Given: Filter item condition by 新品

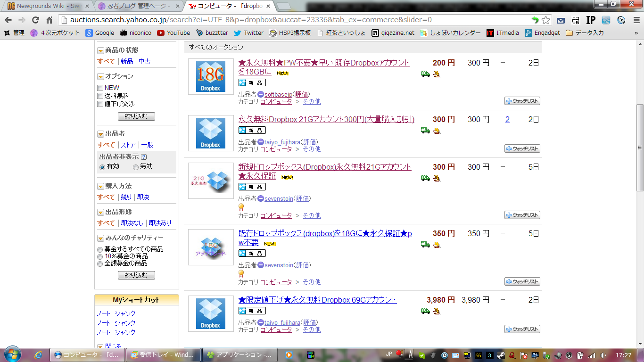Looking at the screenshot, I should point(127,61).
